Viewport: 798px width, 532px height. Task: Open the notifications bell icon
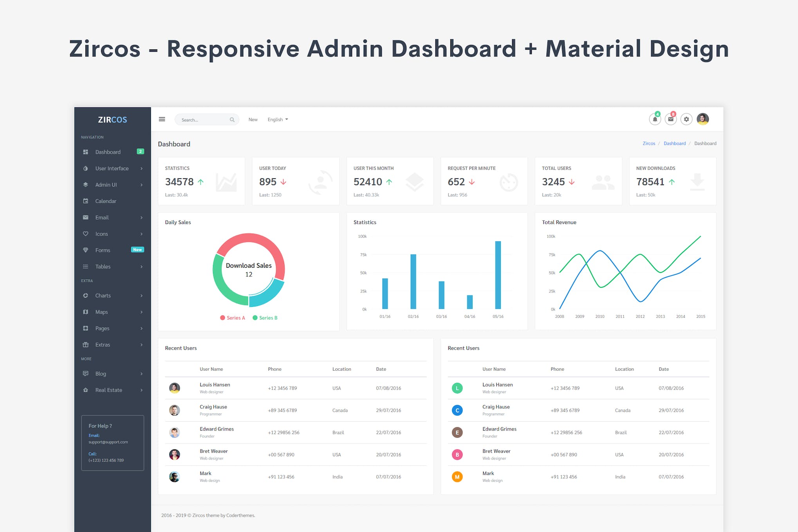pos(655,119)
